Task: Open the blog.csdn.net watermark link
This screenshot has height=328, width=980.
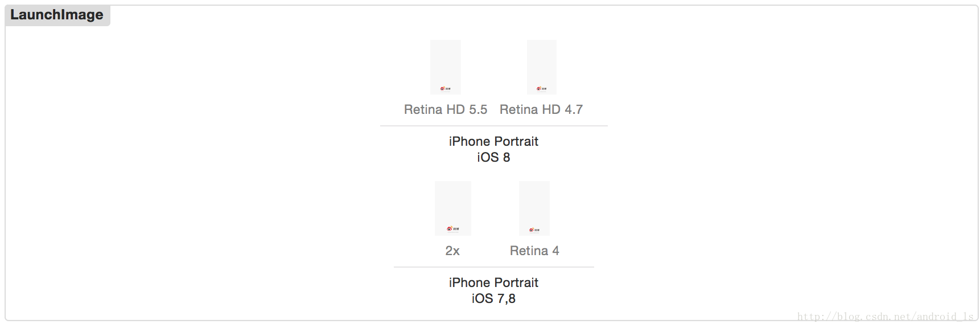Action: (886, 317)
